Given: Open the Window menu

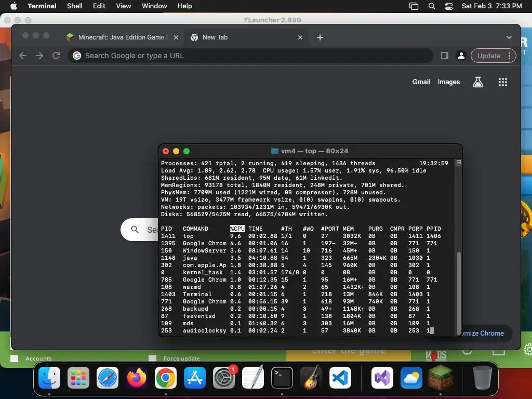Looking at the screenshot, I should coord(154,6).
